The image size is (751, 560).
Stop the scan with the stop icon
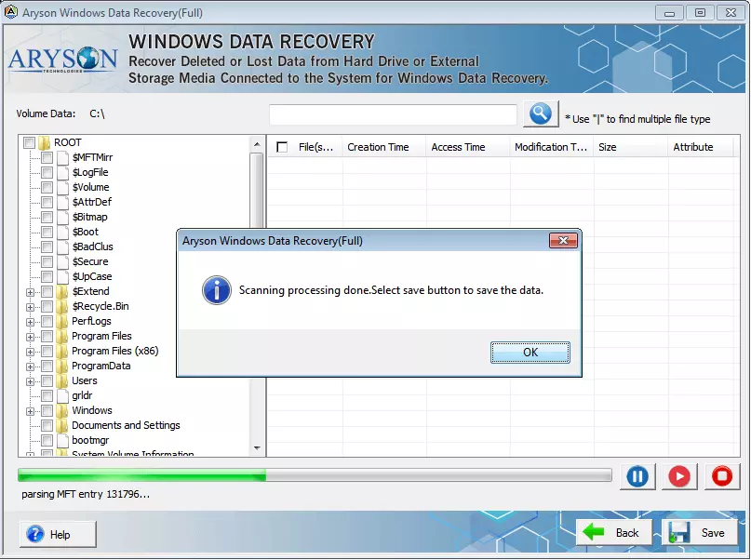722,475
